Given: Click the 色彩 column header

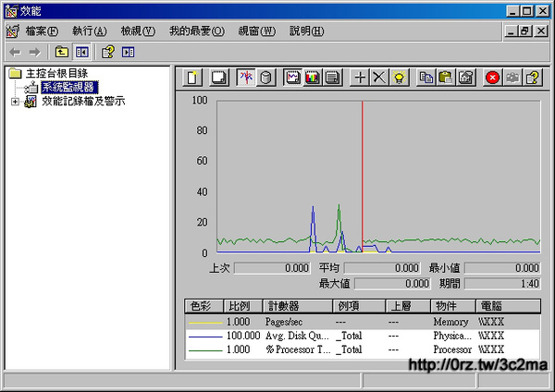Looking at the screenshot, I should point(203,306).
